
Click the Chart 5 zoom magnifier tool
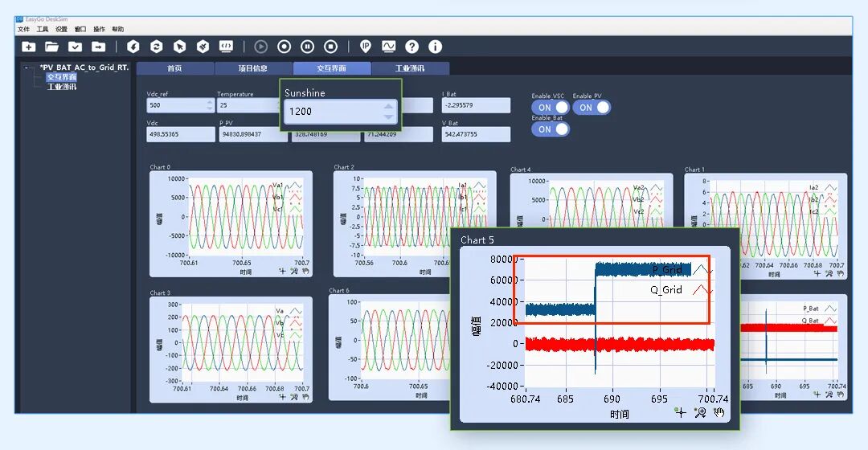[700, 412]
